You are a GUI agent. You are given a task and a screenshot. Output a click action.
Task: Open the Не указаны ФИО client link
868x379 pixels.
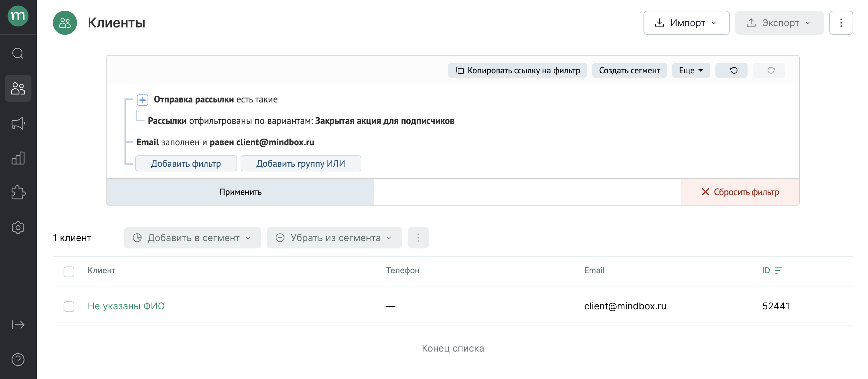(x=126, y=306)
